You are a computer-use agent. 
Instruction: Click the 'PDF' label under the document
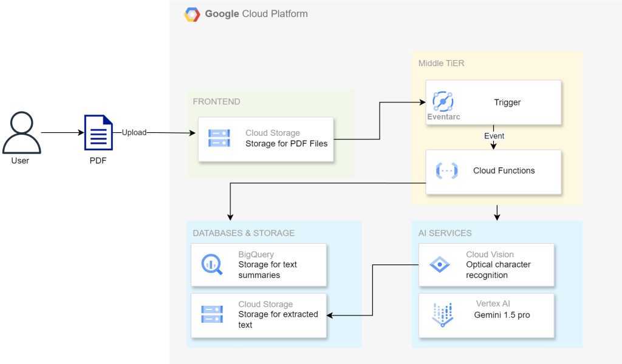(x=98, y=161)
